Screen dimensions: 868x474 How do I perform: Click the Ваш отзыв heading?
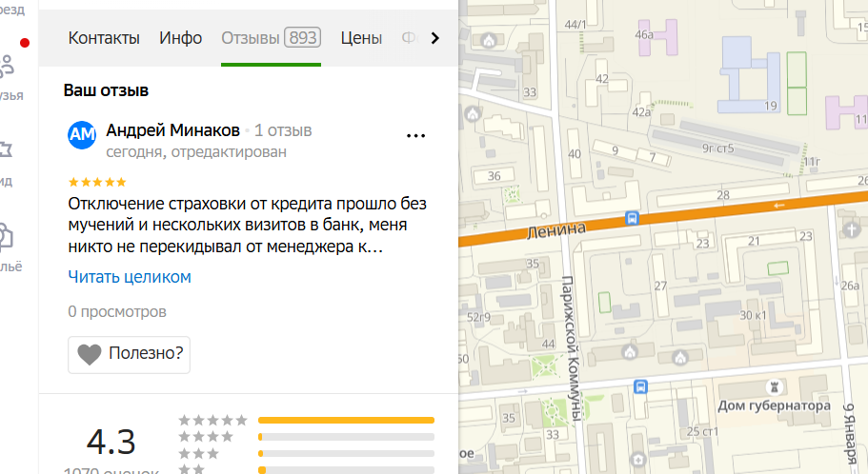(106, 90)
